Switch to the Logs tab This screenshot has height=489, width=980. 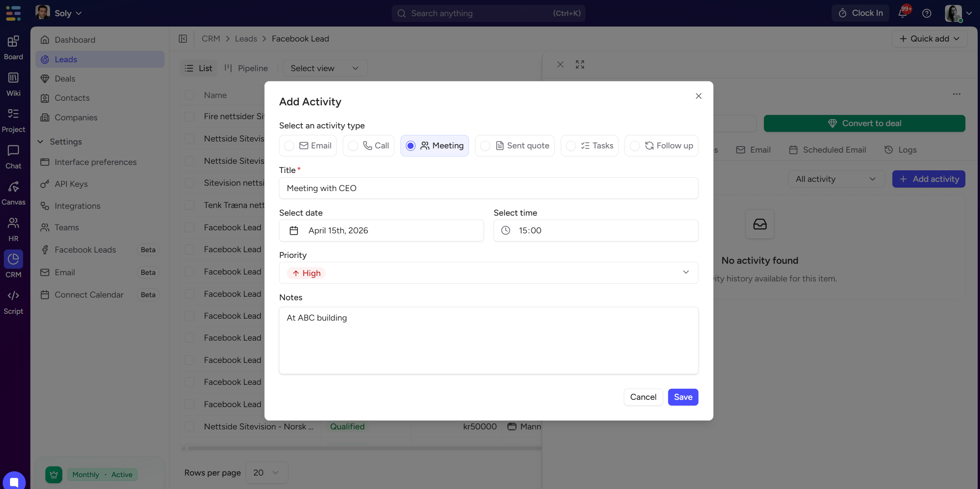[x=900, y=150]
